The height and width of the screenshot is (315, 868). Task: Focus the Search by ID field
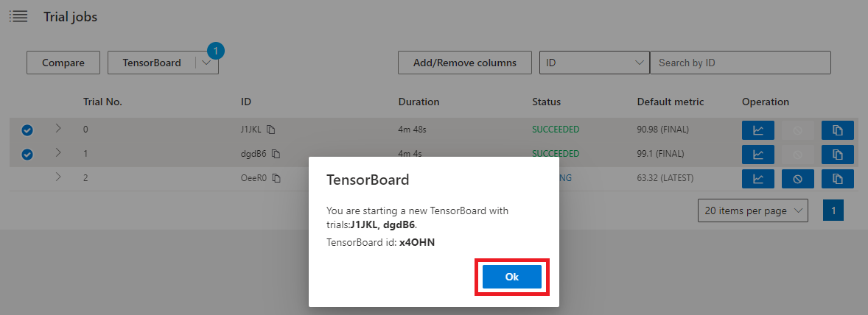coord(740,63)
